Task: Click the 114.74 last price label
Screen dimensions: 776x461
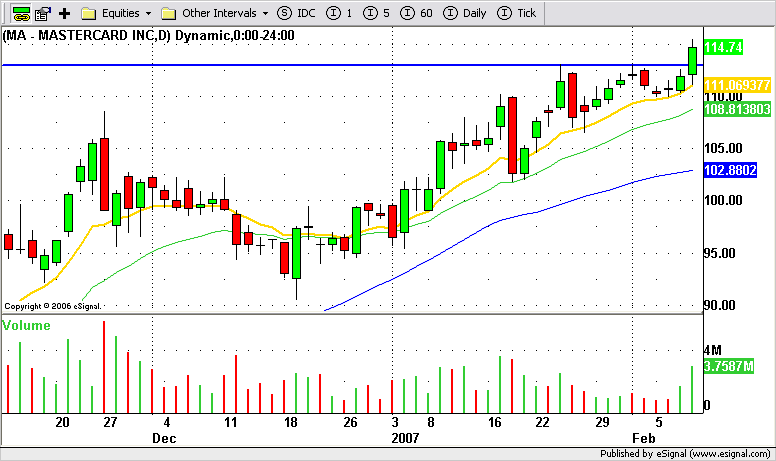Action: click(x=723, y=47)
